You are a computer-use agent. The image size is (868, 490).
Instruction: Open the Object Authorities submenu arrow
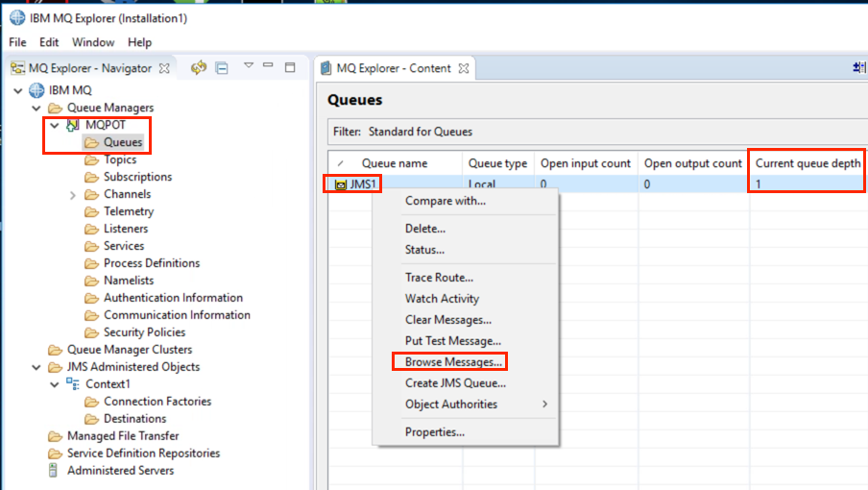click(544, 404)
